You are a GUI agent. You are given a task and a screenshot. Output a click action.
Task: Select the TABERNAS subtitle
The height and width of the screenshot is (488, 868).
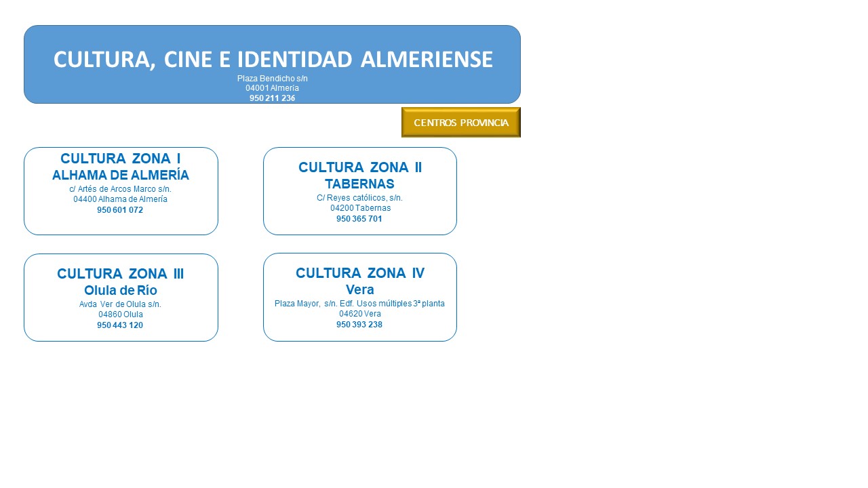point(359,184)
